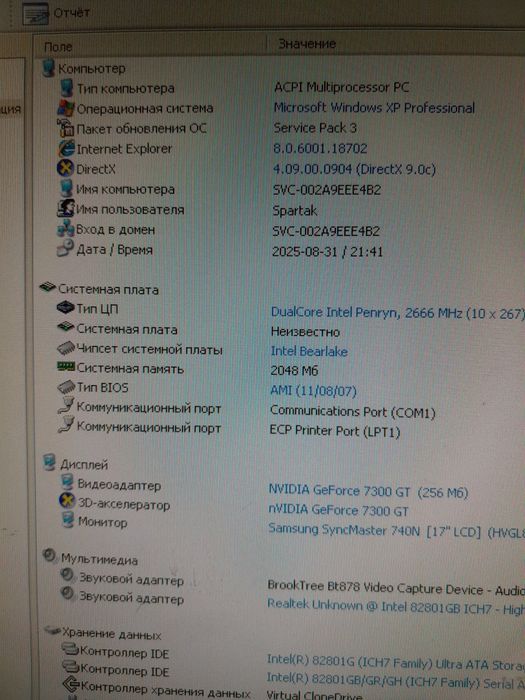Click the Дисплей section icon
This screenshot has width=525, height=700.
point(50,462)
